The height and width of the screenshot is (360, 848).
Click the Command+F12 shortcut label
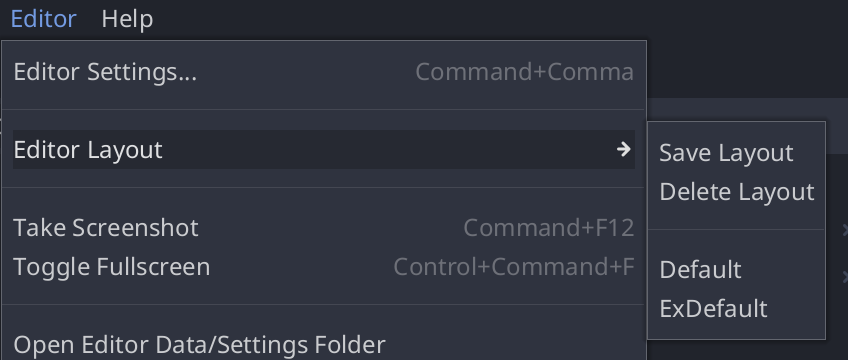click(548, 228)
